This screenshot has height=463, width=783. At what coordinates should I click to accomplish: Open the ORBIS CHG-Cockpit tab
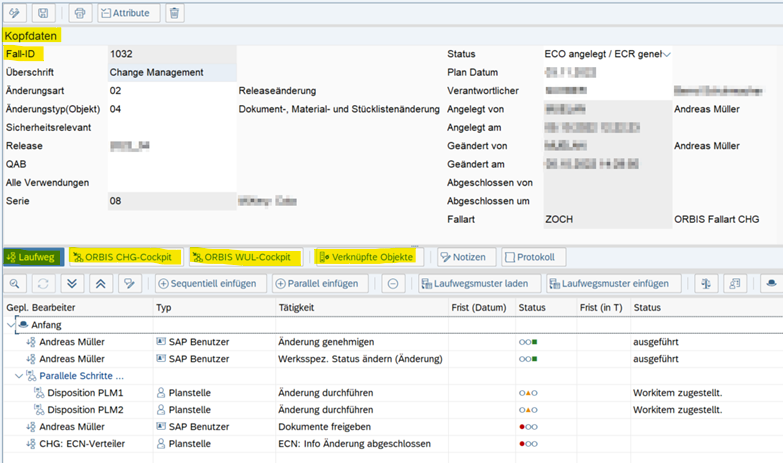(x=126, y=257)
